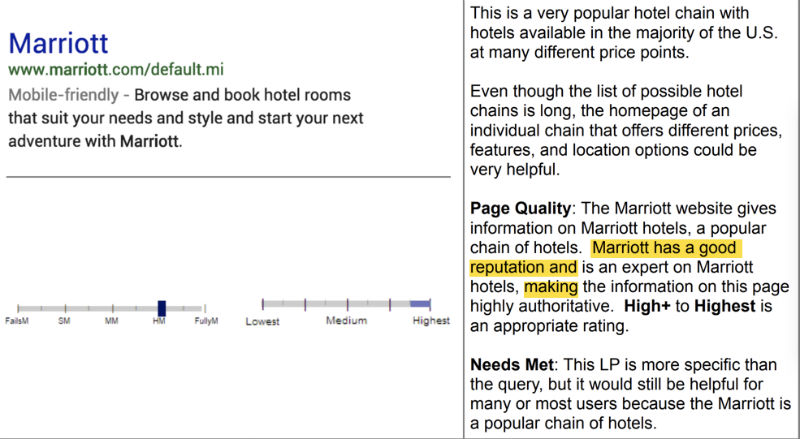Set Needs Met slider to FullyM
Screen dimensions: 800x439
pyautogui.click(x=204, y=308)
